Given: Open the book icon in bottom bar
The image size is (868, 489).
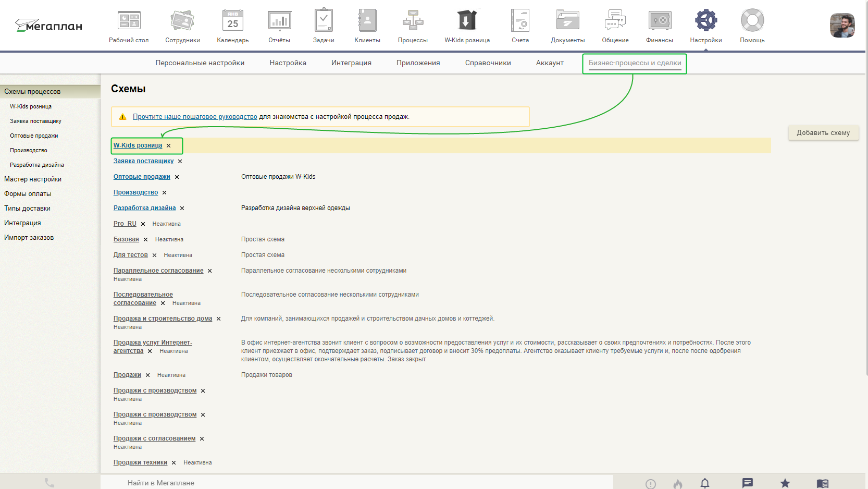Looking at the screenshot, I should [823, 483].
